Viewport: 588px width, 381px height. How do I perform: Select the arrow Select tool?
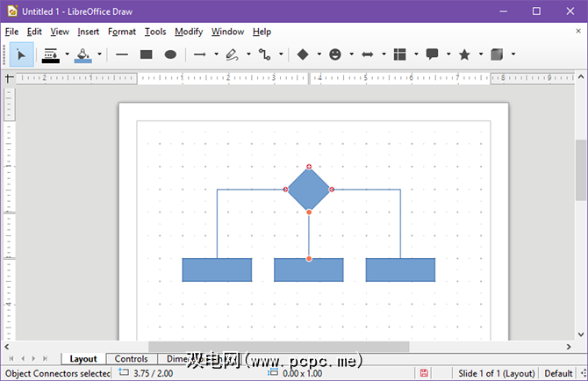pos(22,54)
